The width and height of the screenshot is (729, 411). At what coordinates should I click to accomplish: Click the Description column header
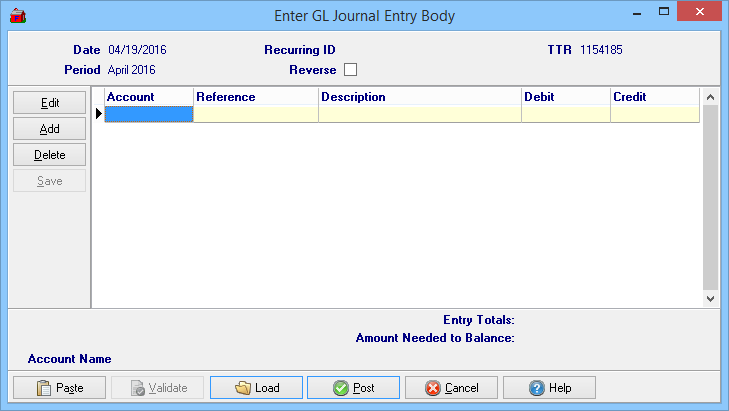(419, 97)
